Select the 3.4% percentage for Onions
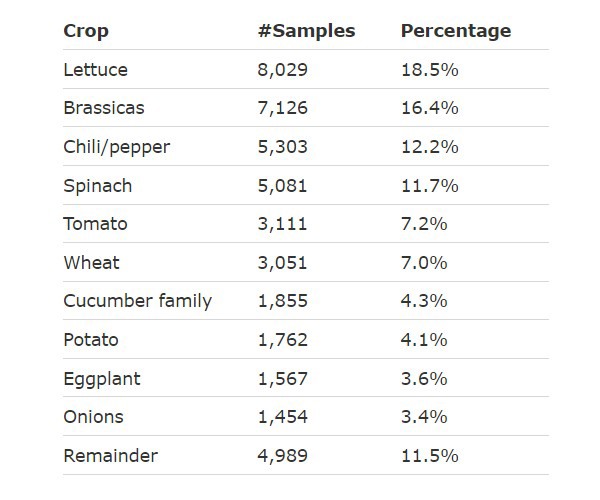The height and width of the screenshot is (500, 600). [424, 417]
